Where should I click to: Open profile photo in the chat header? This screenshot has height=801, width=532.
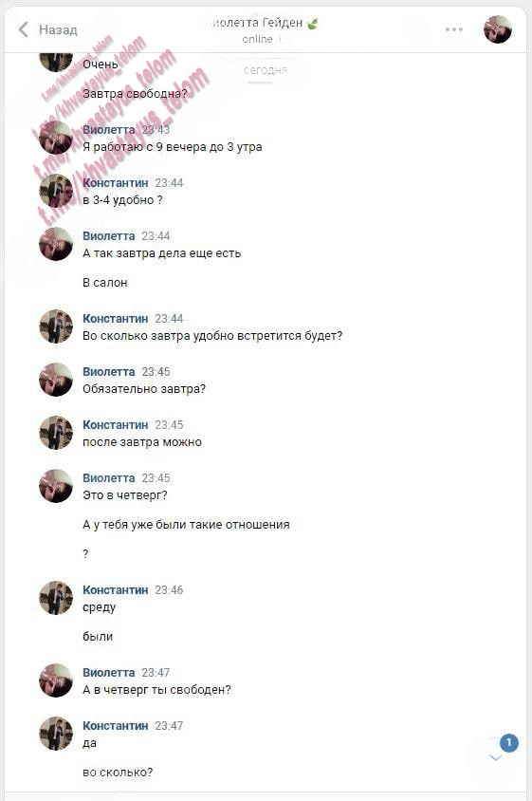point(497,29)
